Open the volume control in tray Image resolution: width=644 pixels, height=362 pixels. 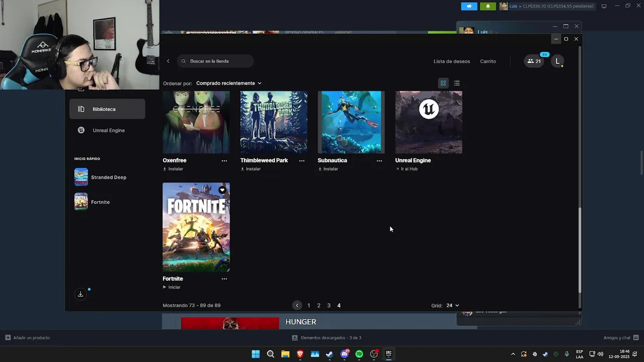[x=600, y=354]
